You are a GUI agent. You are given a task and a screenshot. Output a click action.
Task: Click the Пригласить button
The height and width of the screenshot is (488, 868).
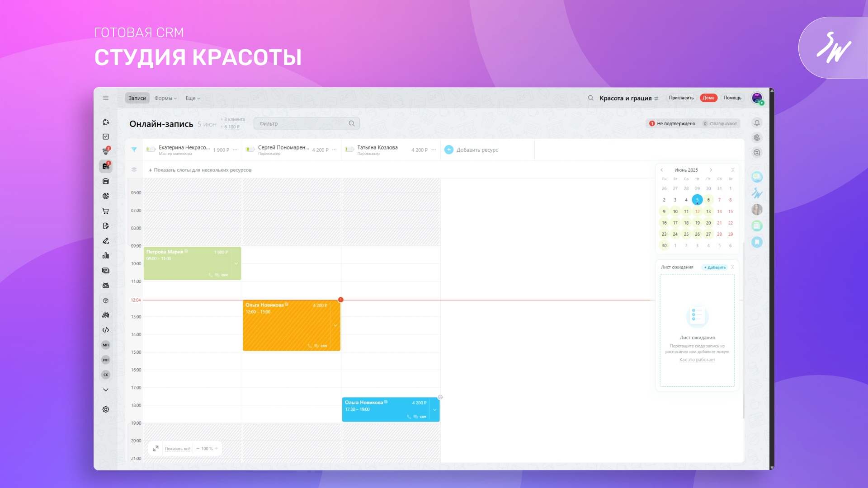[x=681, y=98]
